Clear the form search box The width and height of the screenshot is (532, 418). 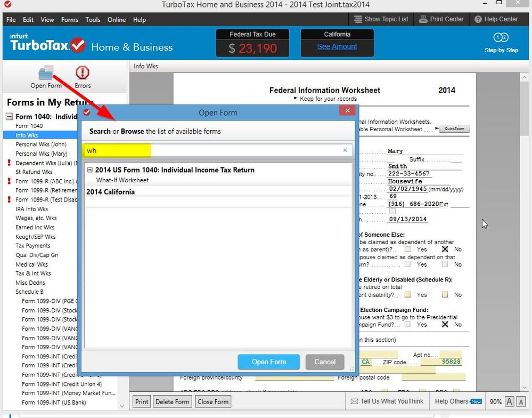tap(345, 150)
